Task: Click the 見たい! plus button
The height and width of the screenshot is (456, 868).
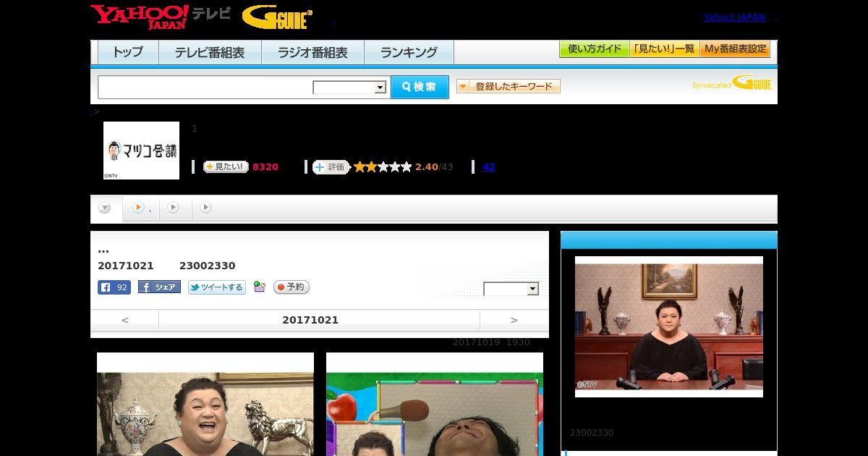Action: pyautogui.click(x=226, y=167)
